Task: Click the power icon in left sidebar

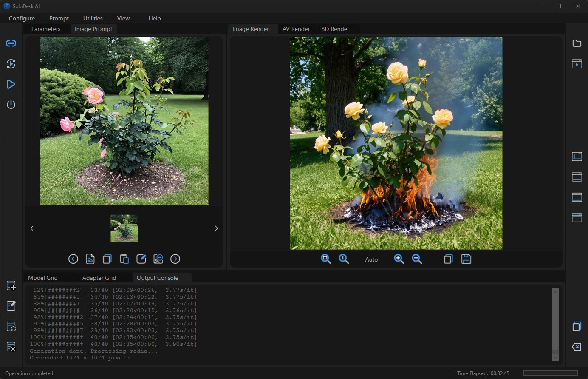Action: 11,105
